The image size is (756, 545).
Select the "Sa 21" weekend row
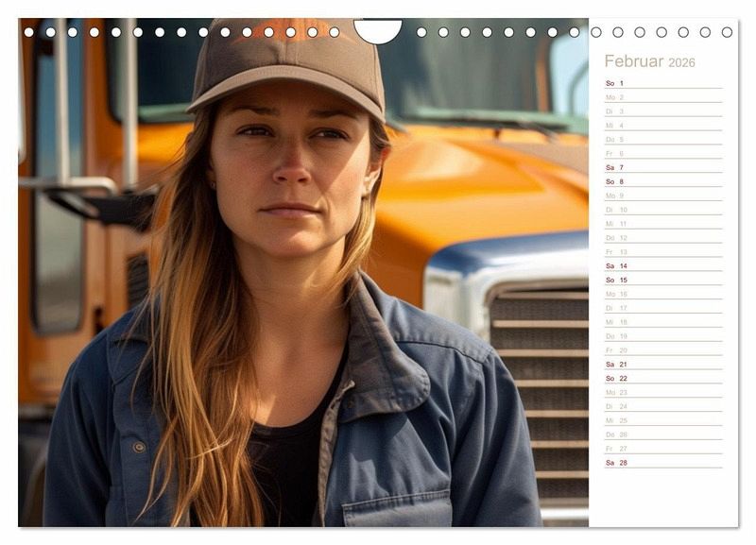(x=663, y=364)
